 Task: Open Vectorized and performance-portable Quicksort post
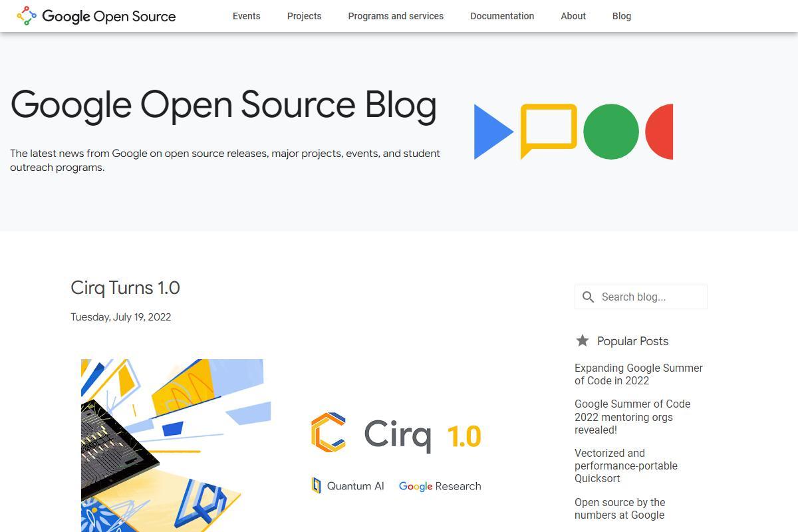pyautogui.click(x=626, y=465)
